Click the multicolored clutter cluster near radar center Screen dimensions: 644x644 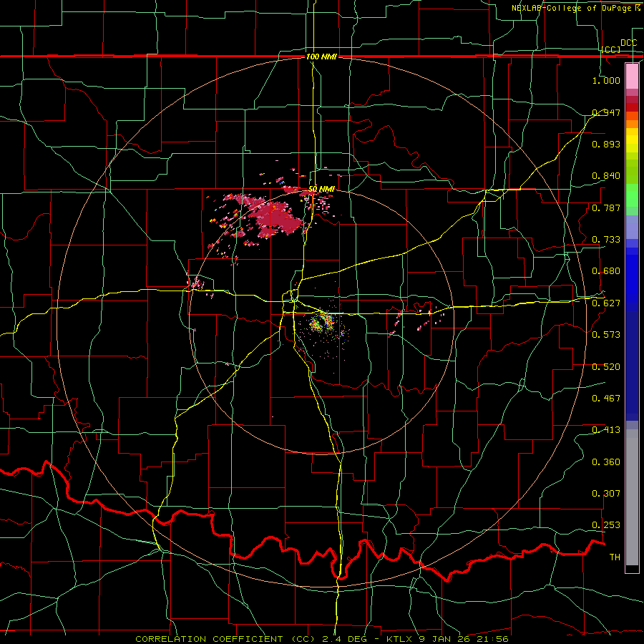click(x=323, y=323)
